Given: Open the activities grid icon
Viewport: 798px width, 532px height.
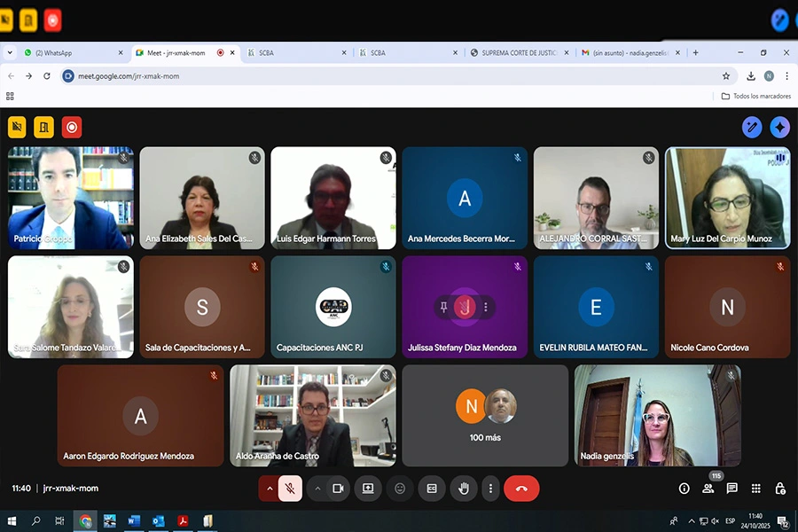Looking at the screenshot, I should click(755, 489).
